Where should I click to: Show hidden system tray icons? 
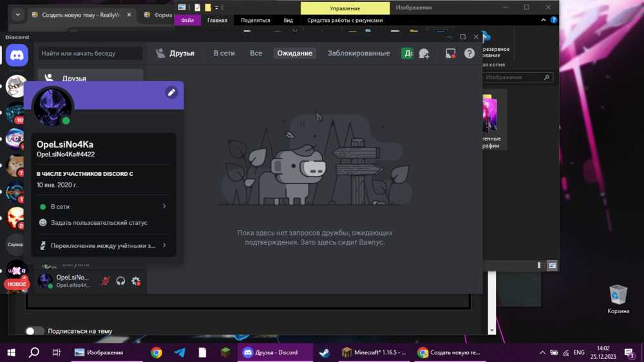click(x=542, y=352)
